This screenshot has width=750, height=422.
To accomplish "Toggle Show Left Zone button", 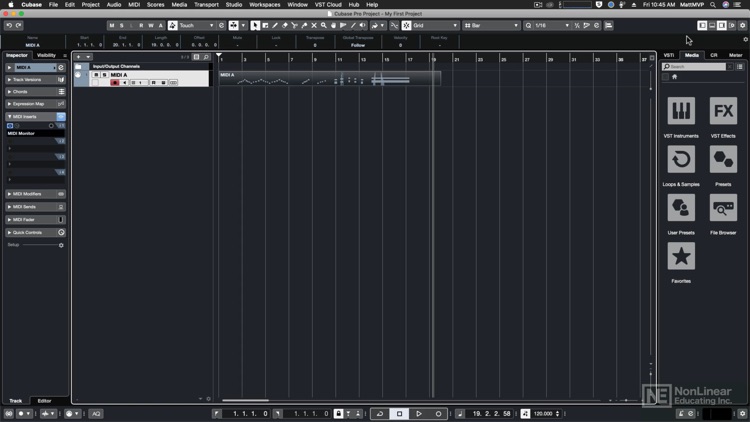I will 702,25.
